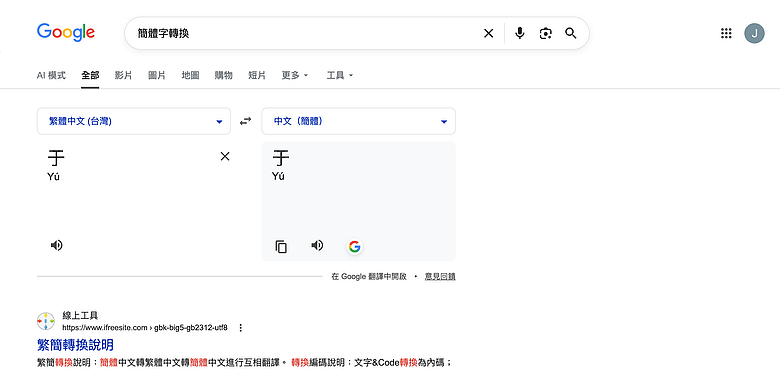Click the 線上工具 site name

click(80, 315)
